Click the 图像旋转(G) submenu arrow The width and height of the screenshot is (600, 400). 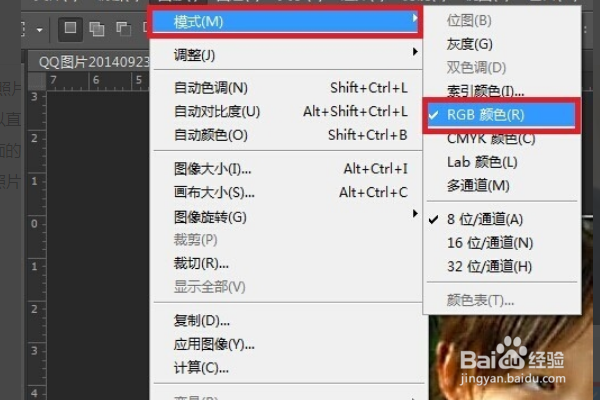coord(415,214)
